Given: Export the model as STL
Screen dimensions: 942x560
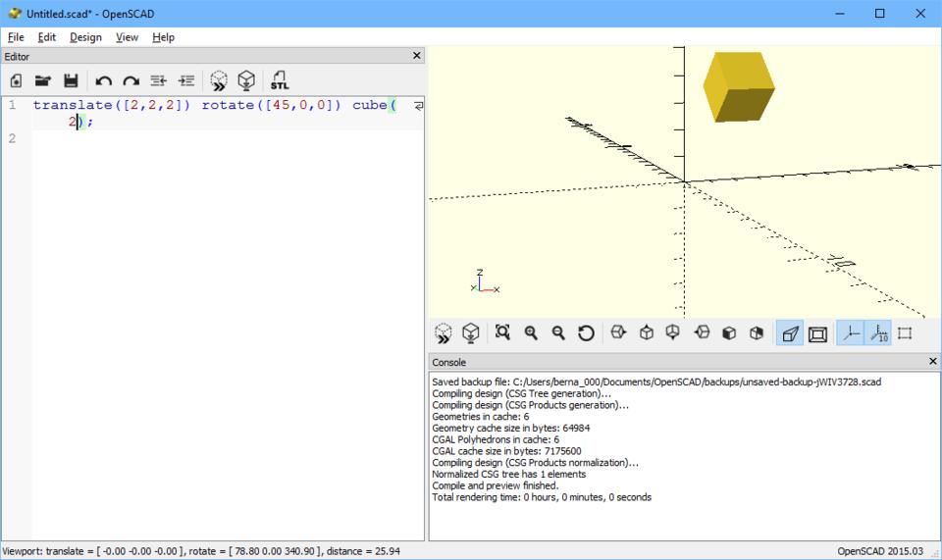Looking at the screenshot, I should 280,81.
